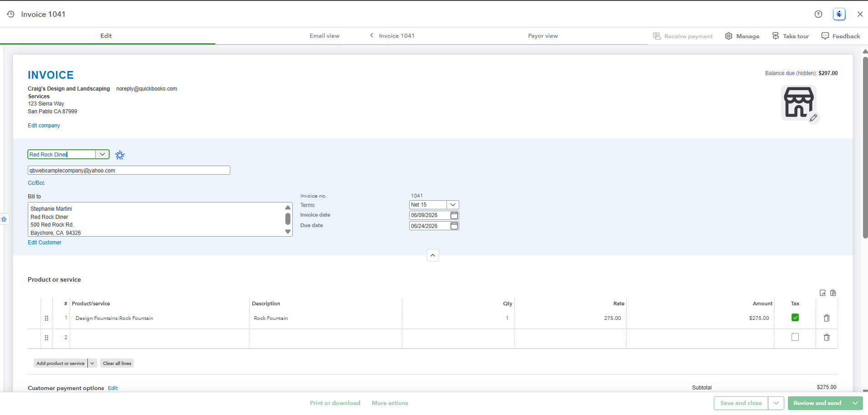Edit the company logo pencil icon

coord(813,118)
